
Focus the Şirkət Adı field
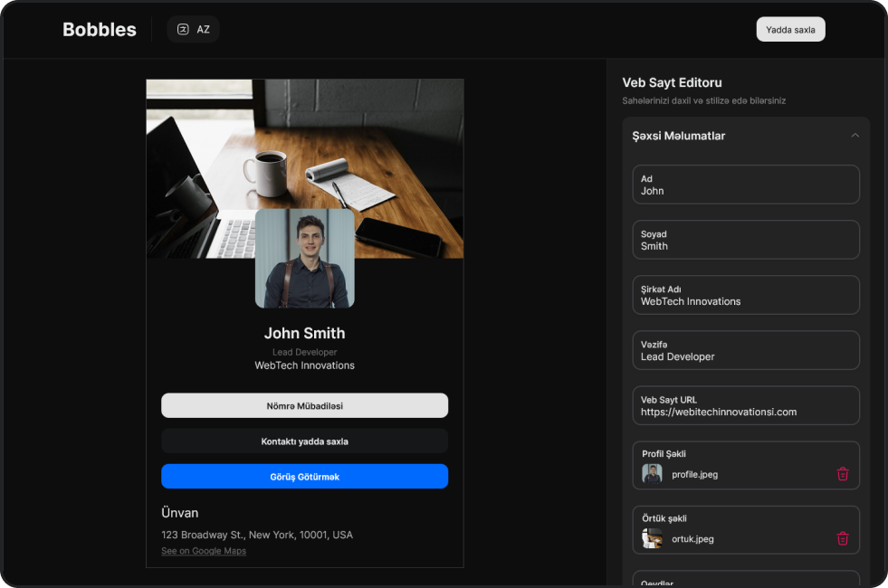(x=746, y=295)
